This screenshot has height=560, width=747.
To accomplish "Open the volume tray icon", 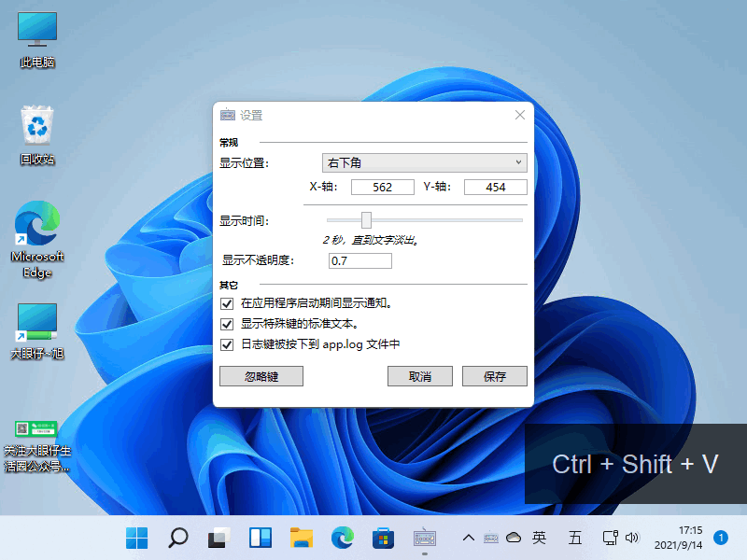I will pyautogui.click(x=632, y=539).
